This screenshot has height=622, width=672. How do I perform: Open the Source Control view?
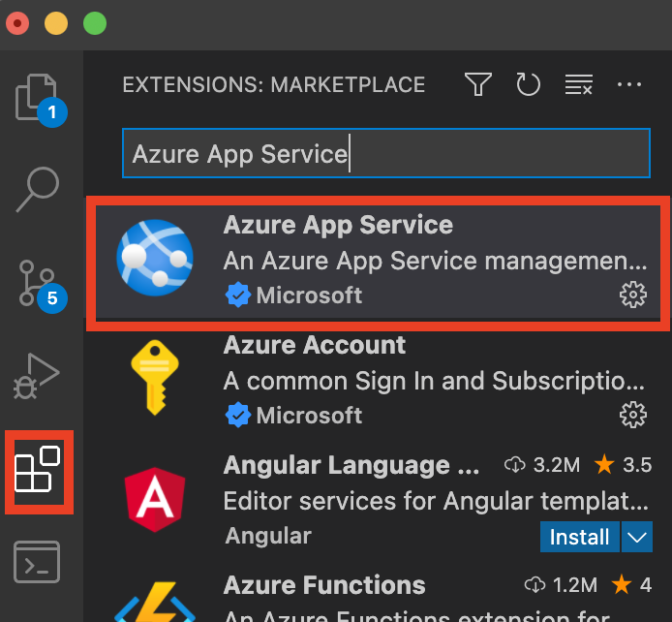click(39, 282)
